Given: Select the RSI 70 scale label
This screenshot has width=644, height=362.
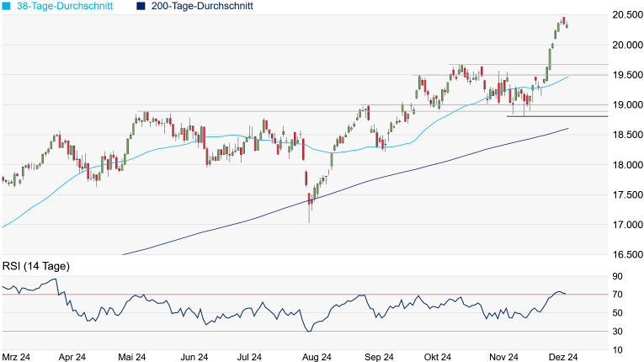Looking at the screenshot, I should click(618, 295).
